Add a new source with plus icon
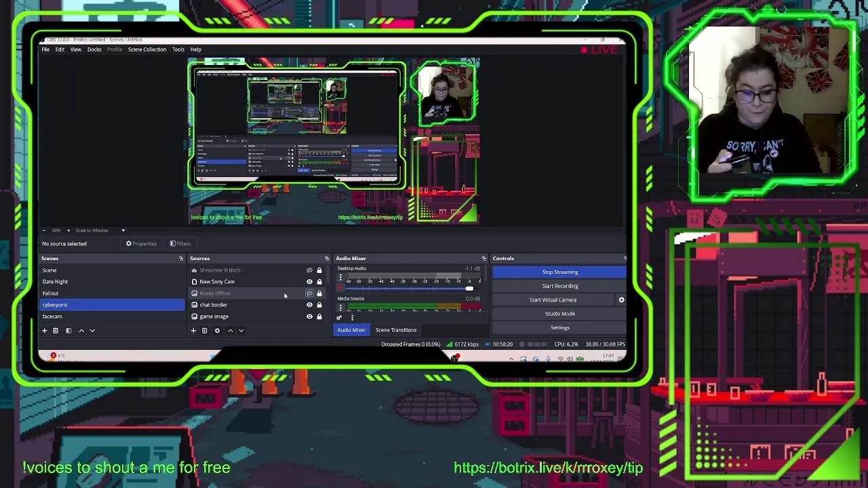 193,331
